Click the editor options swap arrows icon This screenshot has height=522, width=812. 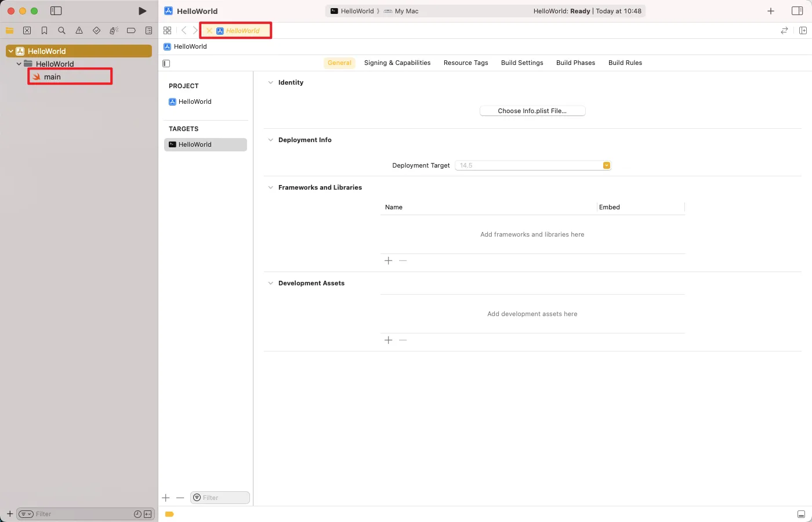click(x=784, y=30)
